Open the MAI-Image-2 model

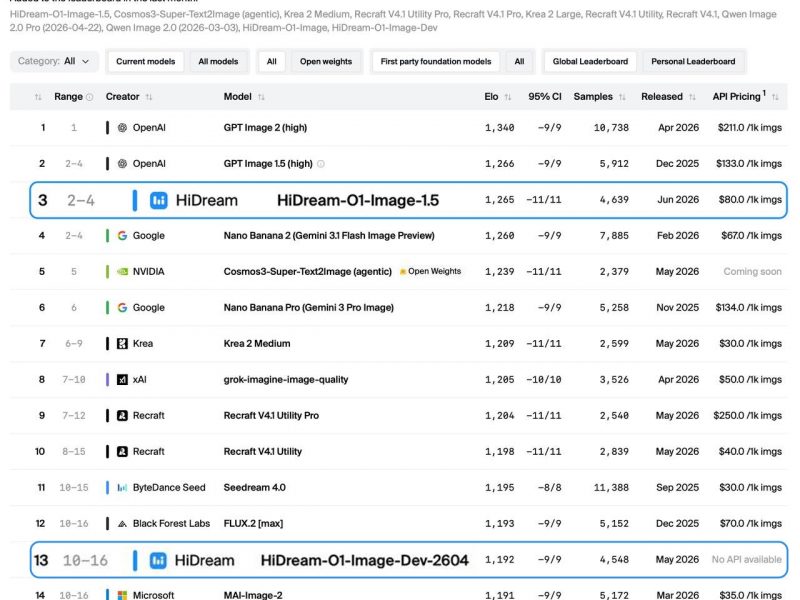pyautogui.click(x=253, y=595)
